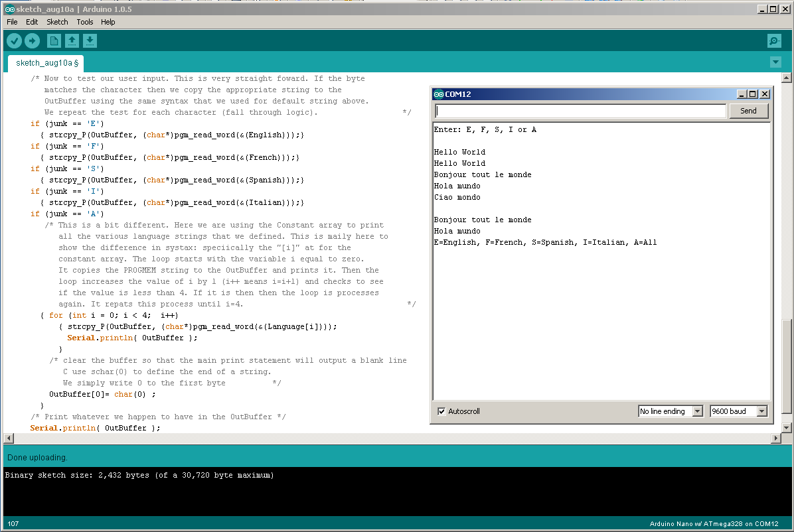Click the 'Ciao mondo' serial output line
Screen dimensions: 794x532
coord(457,198)
